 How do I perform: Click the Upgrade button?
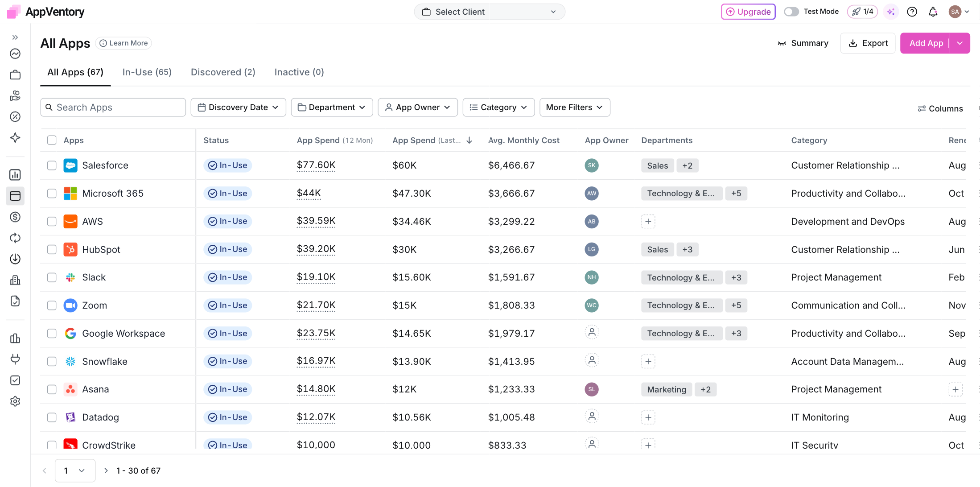pos(748,12)
